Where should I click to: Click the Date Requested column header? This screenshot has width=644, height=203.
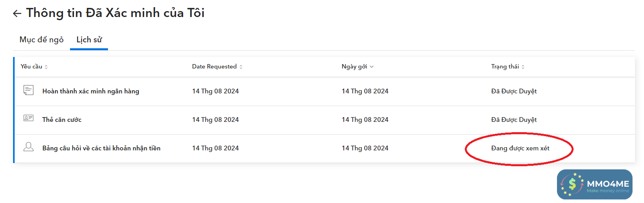click(x=214, y=66)
